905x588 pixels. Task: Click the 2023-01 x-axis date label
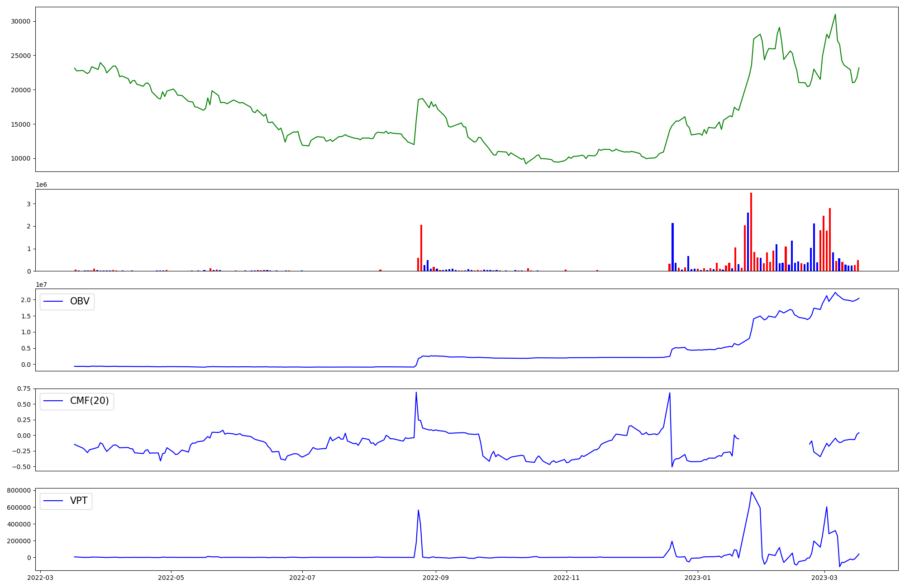[x=698, y=577]
